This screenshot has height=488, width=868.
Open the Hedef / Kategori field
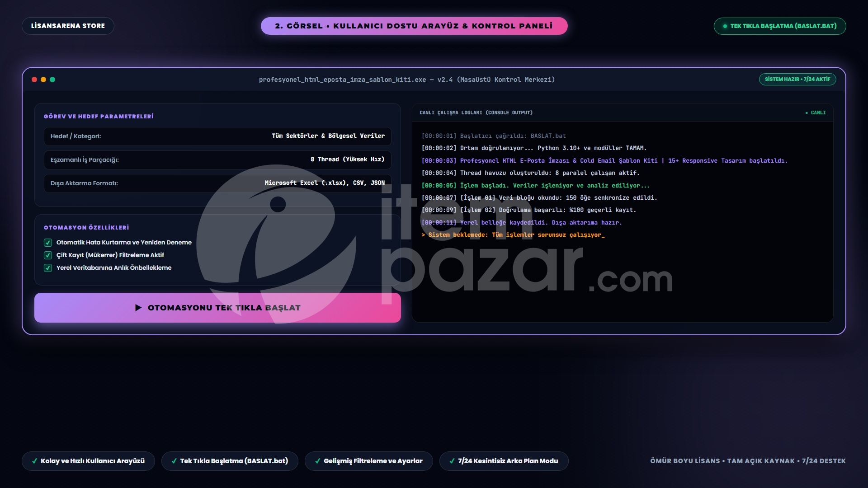217,136
